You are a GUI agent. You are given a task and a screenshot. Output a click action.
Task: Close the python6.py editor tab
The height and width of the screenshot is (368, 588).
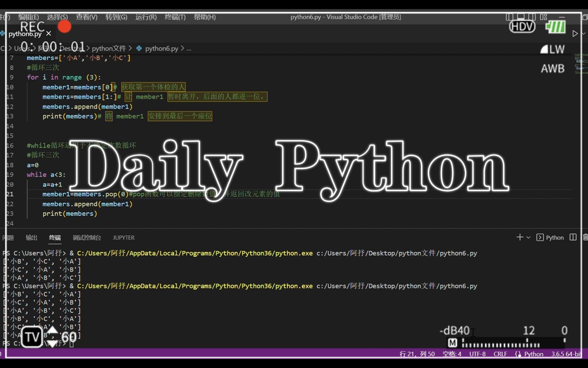point(49,33)
